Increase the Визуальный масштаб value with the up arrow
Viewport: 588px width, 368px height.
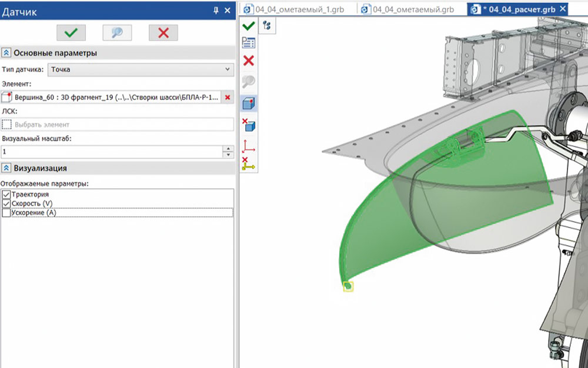228,148
